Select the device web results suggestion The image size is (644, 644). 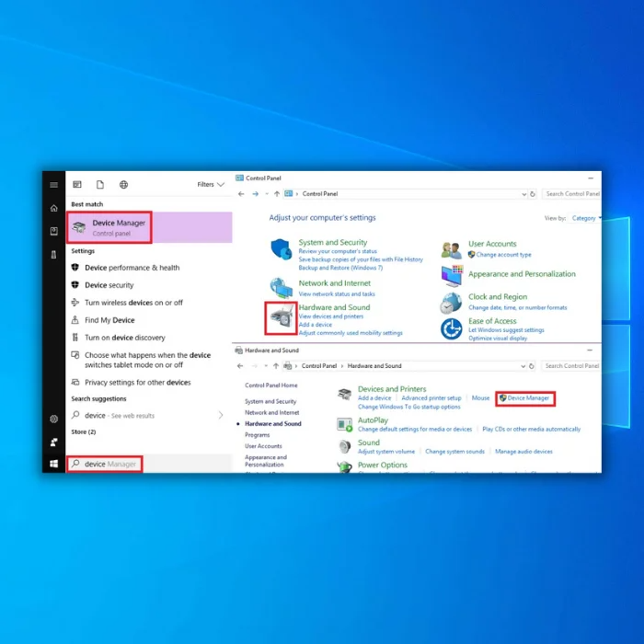119,416
